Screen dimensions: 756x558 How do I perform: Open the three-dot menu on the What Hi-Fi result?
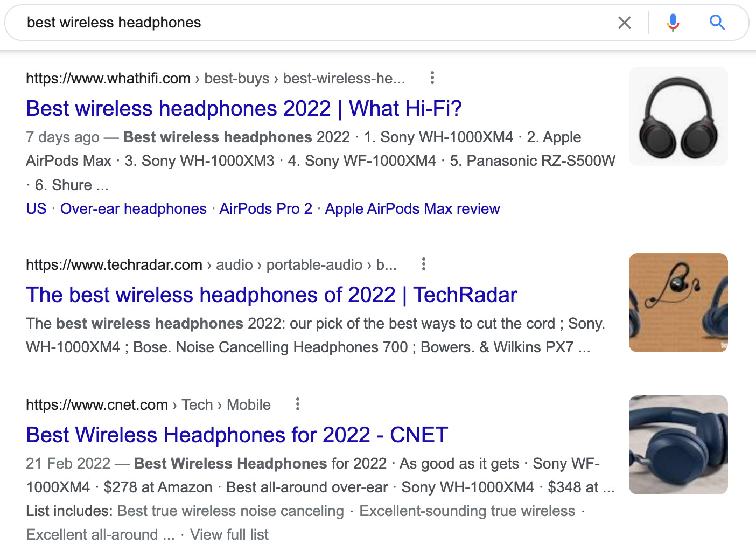(432, 78)
